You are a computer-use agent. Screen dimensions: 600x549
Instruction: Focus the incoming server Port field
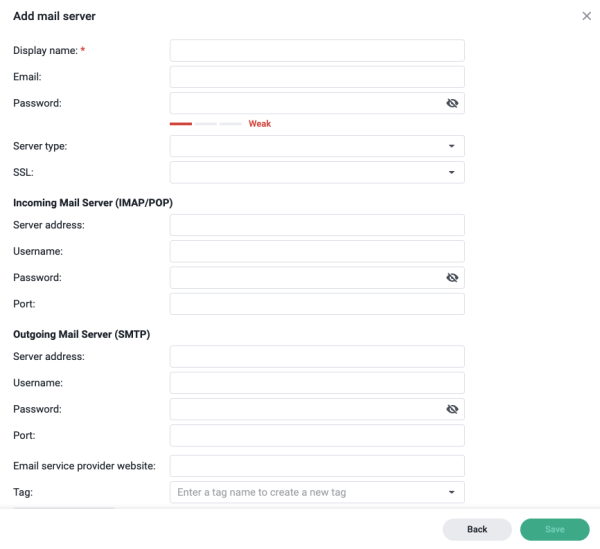tap(317, 304)
